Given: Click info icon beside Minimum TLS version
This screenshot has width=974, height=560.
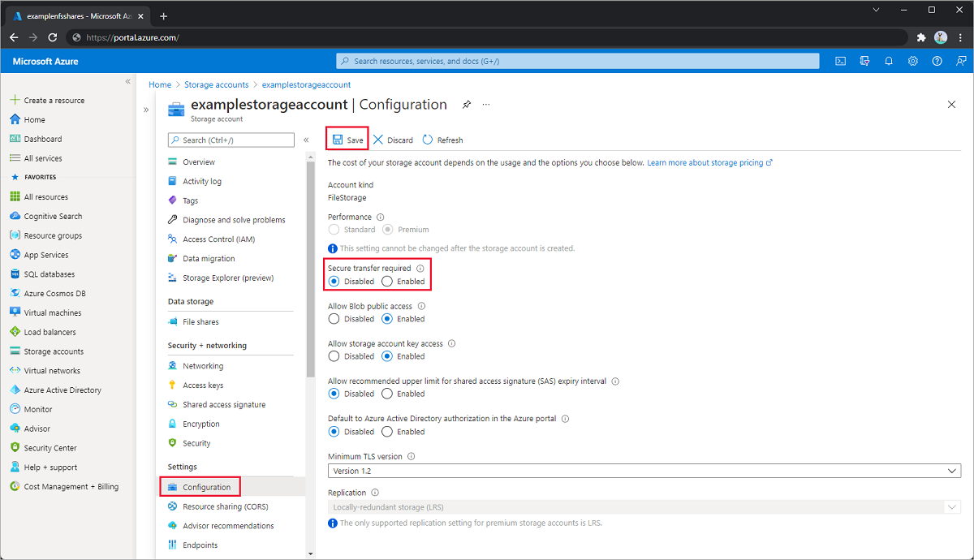Looking at the screenshot, I should click(x=411, y=457).
